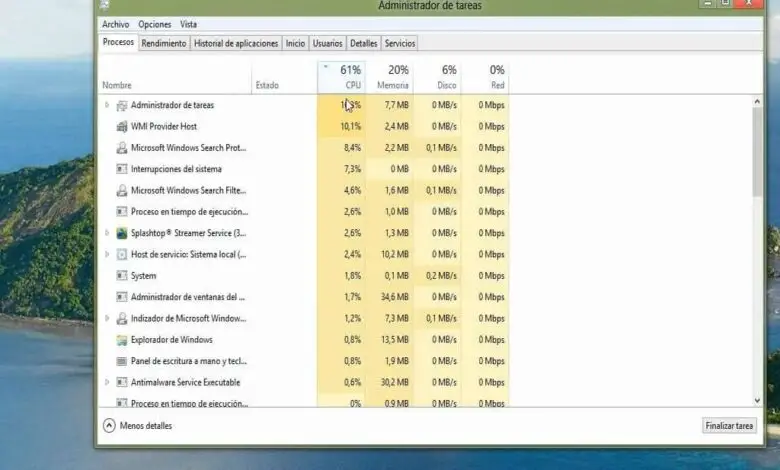Select the Panel de escritura a mano y tecl... name
The width and height of the screenshot is (780, 470).
[189, 361]
